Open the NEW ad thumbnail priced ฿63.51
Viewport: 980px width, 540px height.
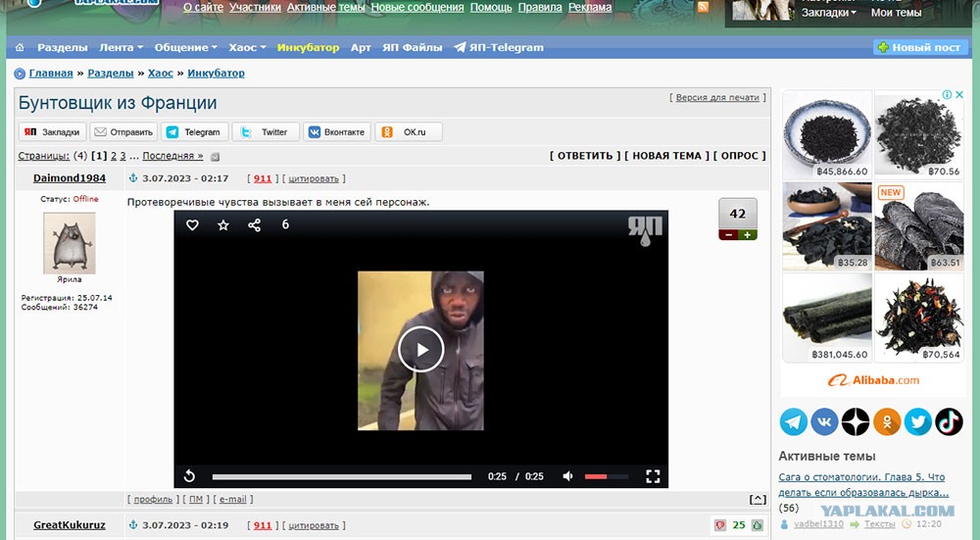click(x=919, y=226)
